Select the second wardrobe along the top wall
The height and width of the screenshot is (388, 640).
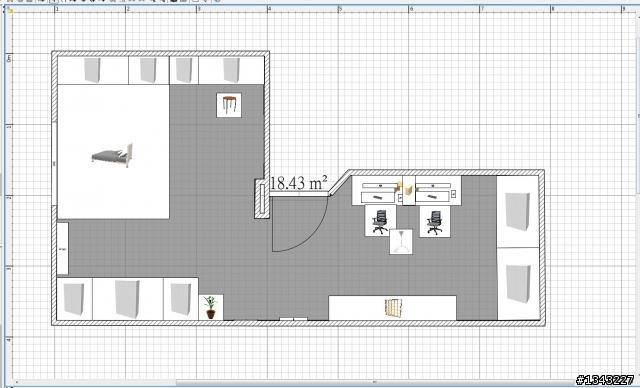click(149, 70)
